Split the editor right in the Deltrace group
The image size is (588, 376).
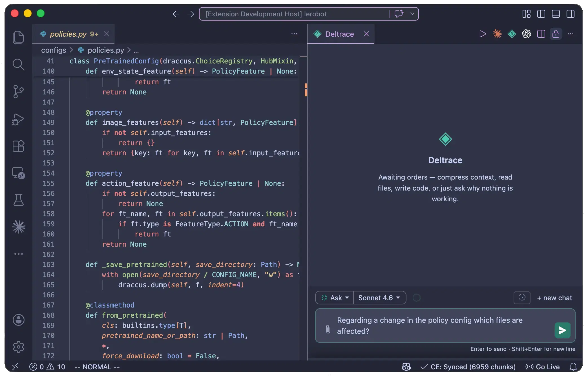tap(541, 34)
